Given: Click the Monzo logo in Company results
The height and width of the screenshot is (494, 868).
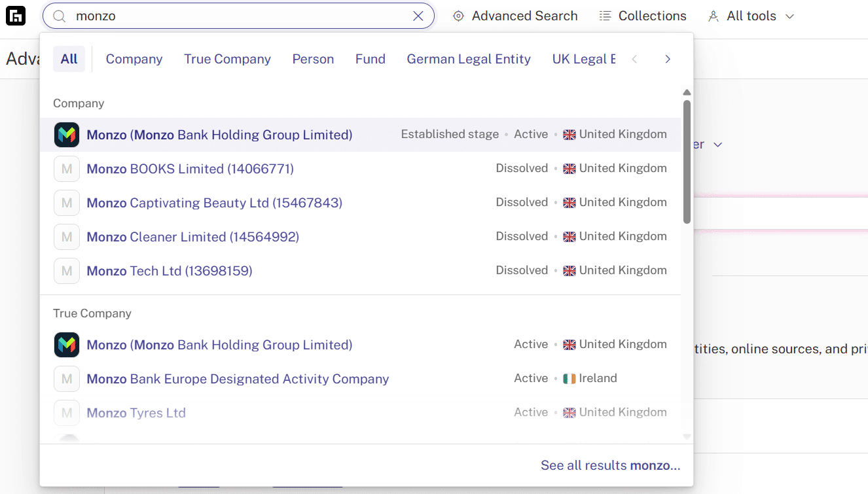Looking at the screenshot, I should pos(67,135).
